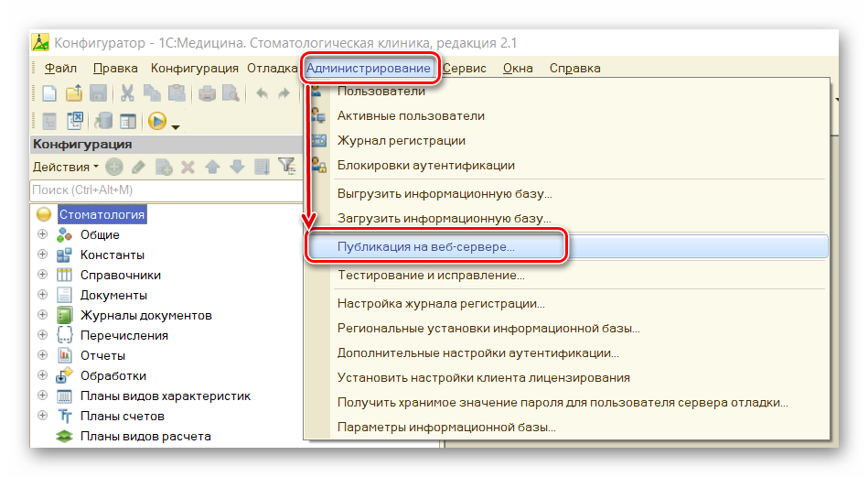Open the Конфигурация menu

(x=194, y=68)
